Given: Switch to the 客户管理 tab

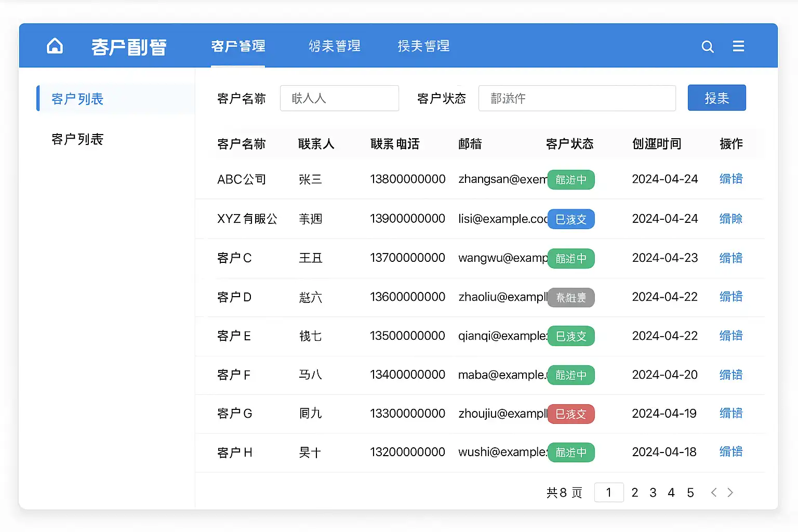Looking at the screenshot, I should [238, 46].
